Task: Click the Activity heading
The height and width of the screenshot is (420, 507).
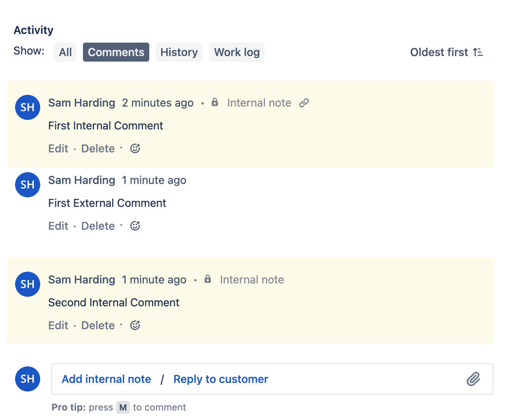Action: [34, 30]
